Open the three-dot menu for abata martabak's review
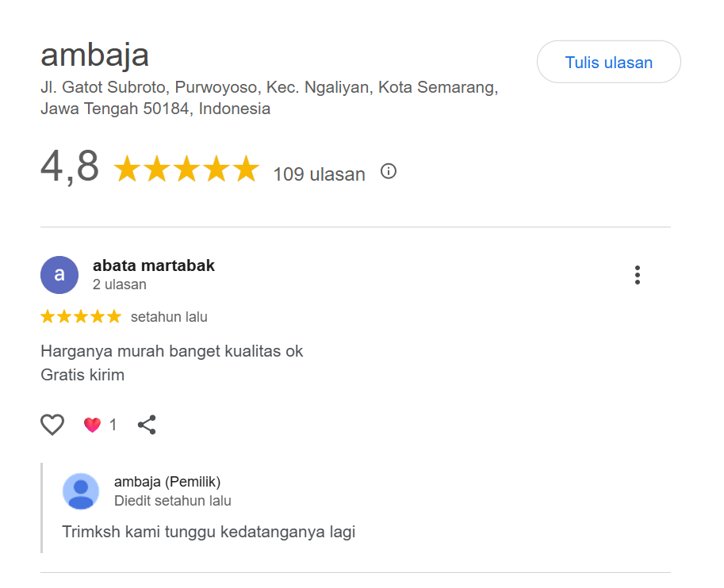 (637, 275)
